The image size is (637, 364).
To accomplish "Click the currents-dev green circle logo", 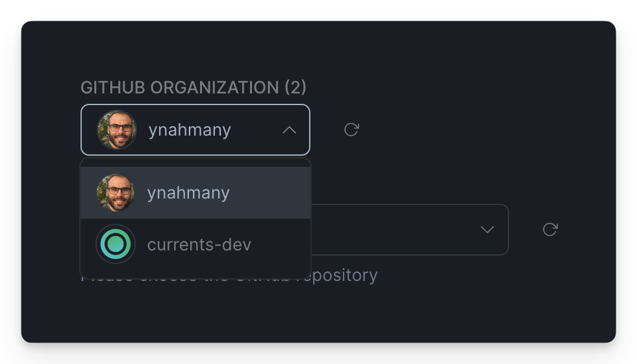I will coord(116,245).
